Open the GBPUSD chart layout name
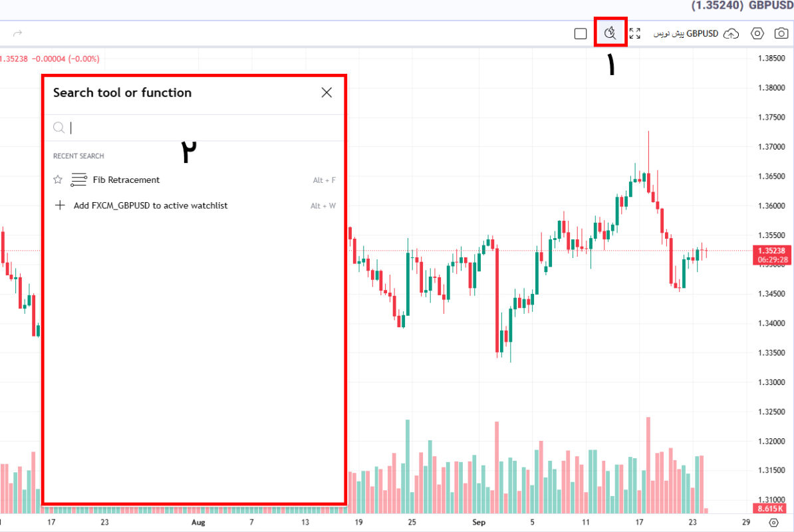 [686, 33]
